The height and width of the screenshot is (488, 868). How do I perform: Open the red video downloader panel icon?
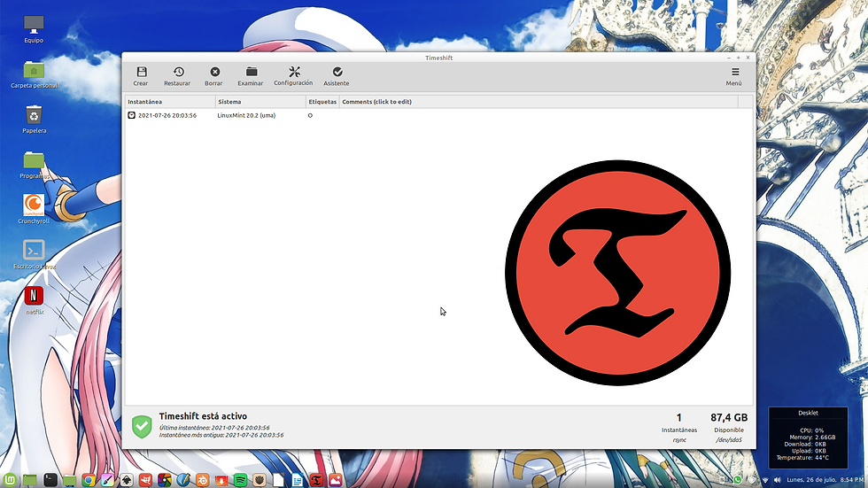221,480
